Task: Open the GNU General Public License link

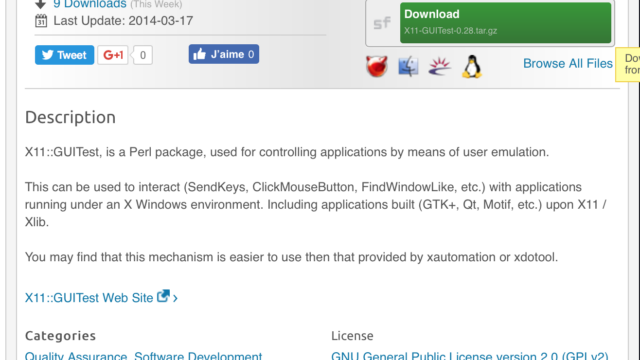Action: click(470, 356)
